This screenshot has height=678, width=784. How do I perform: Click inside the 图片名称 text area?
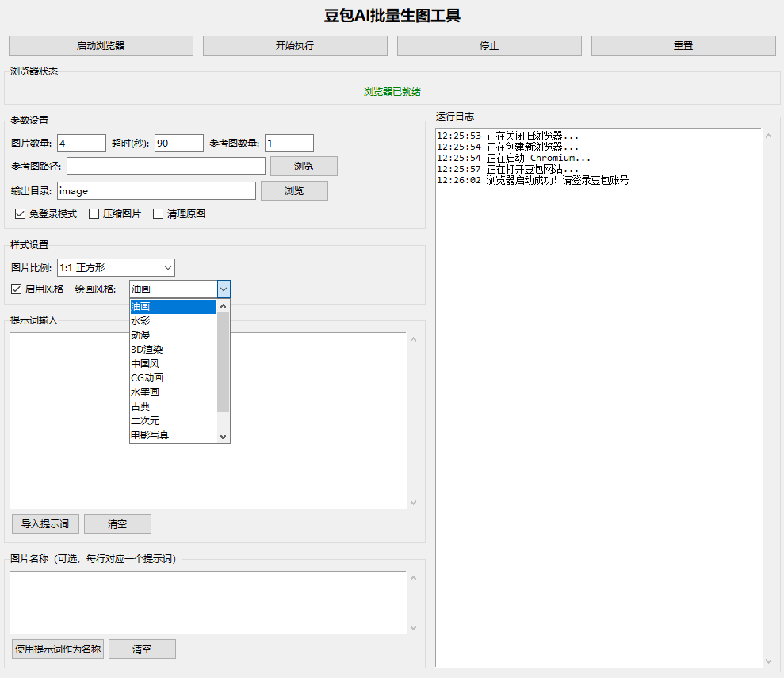208,603
